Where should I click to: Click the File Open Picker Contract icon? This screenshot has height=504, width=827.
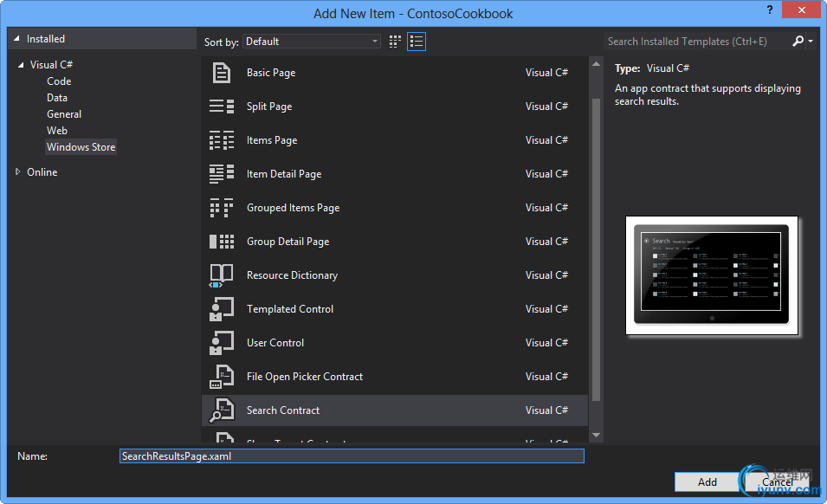[x=222, y=377]
